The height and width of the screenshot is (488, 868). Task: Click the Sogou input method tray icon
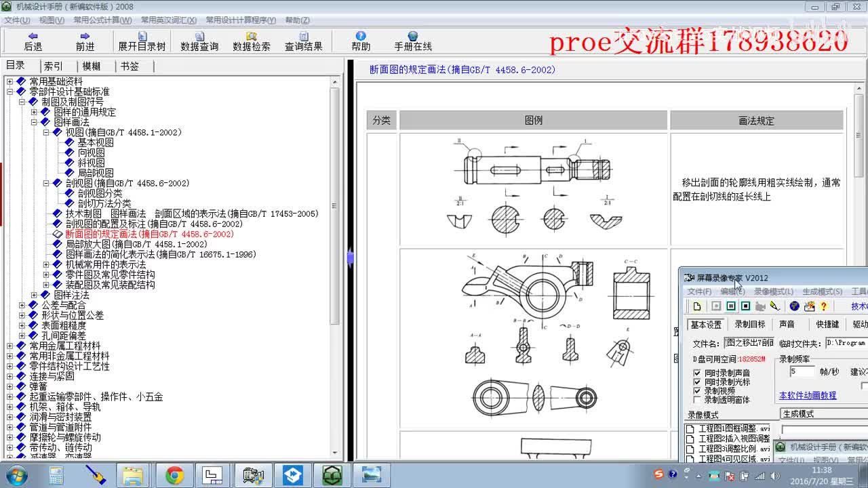coord(658,474)
